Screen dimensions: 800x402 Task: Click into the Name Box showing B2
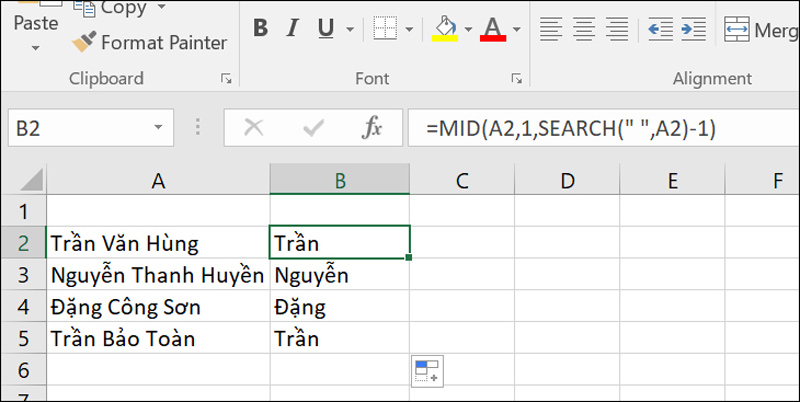point(82,128)
